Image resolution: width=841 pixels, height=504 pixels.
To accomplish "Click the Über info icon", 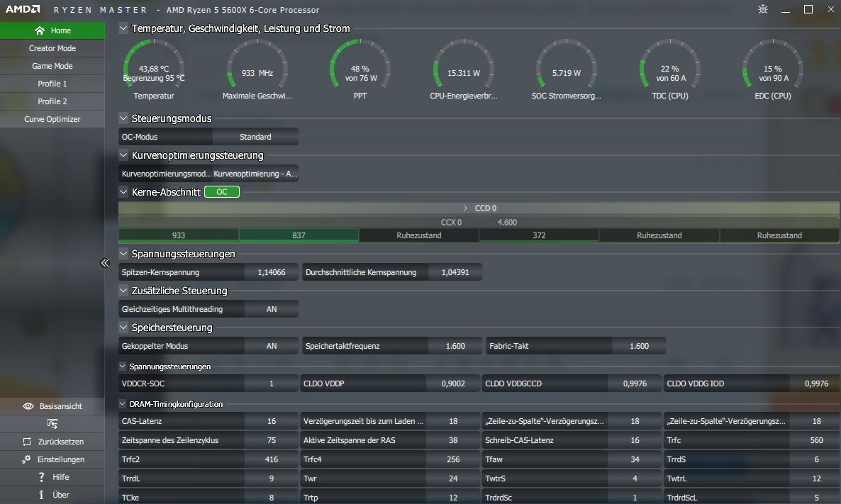I will pos(41,494).
